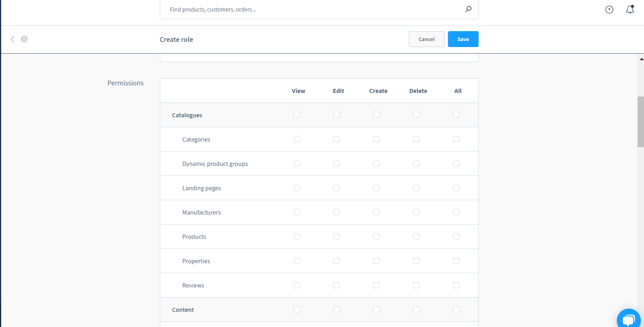Check View box for Manufacturers

[297, 212]
